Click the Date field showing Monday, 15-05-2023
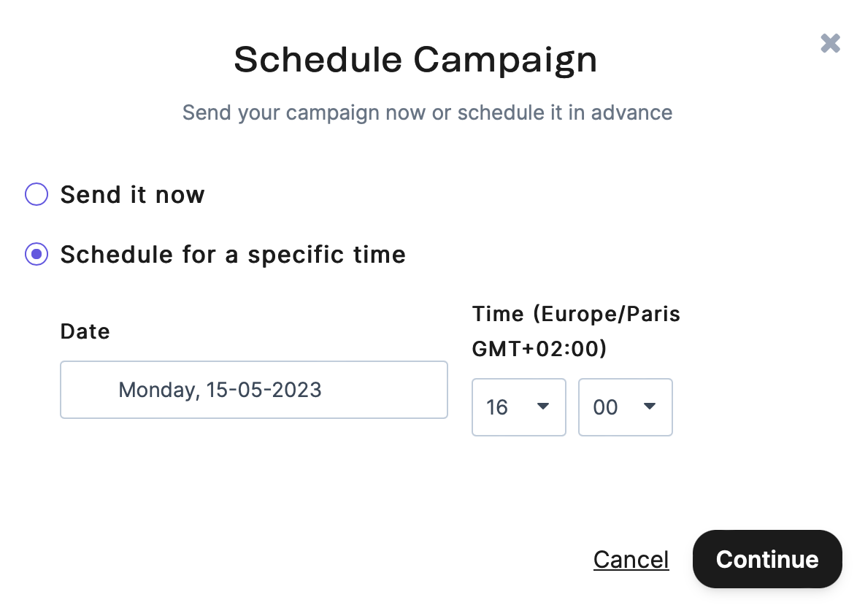The image size is (857, 616). point(253,390)
